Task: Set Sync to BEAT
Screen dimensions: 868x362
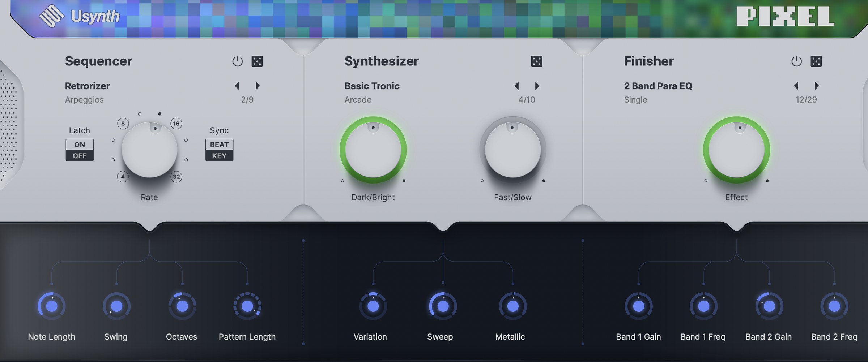Action: coord(219,145)
